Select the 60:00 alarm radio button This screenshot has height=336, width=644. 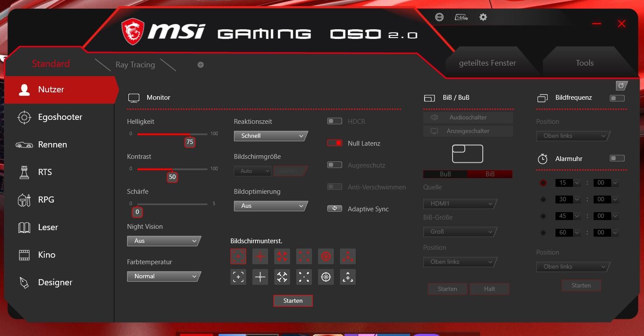[x=543, y=233]
